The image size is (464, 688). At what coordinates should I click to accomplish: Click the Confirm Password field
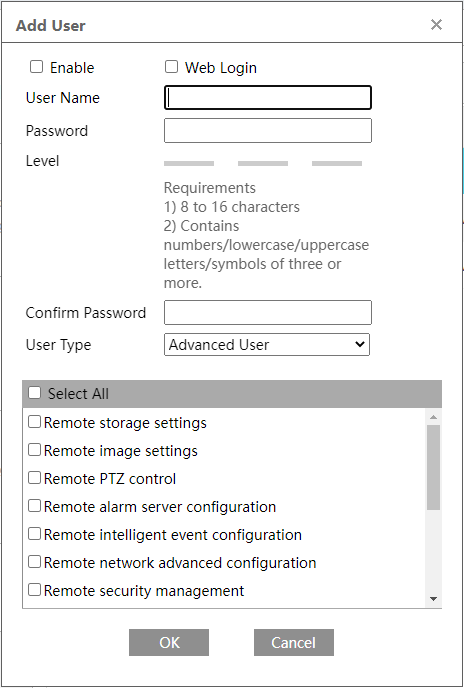pyautogui.click(x=268, y=312)
